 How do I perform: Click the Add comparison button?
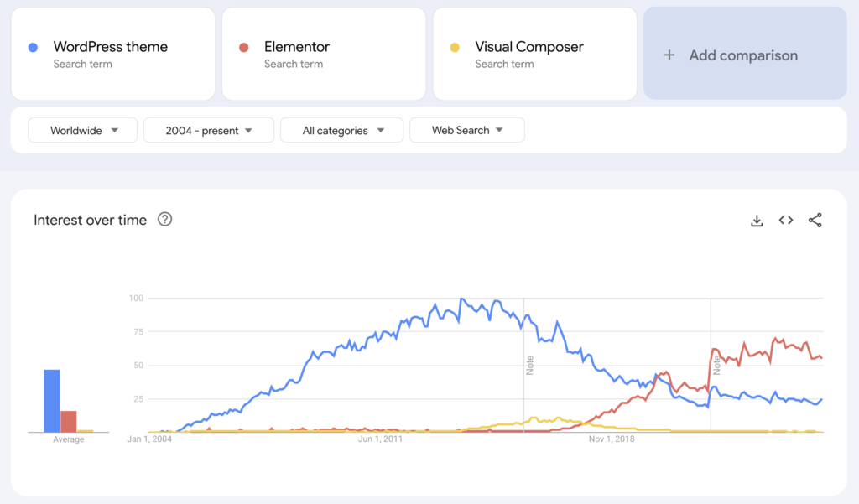click(x=744, y=55)
